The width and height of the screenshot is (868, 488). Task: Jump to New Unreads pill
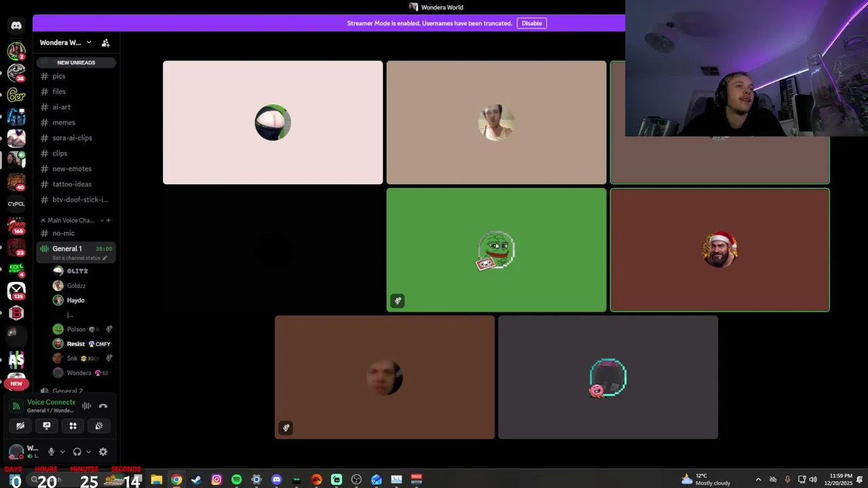76,62
